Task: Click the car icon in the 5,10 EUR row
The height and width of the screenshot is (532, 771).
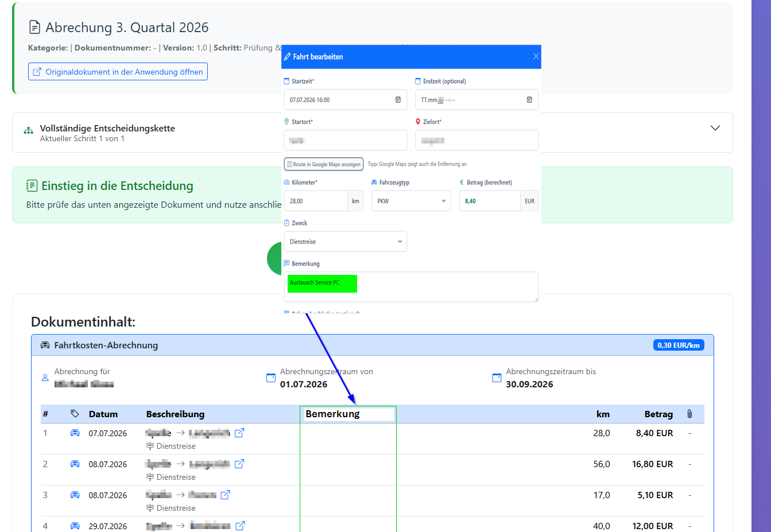Action: 75,495
